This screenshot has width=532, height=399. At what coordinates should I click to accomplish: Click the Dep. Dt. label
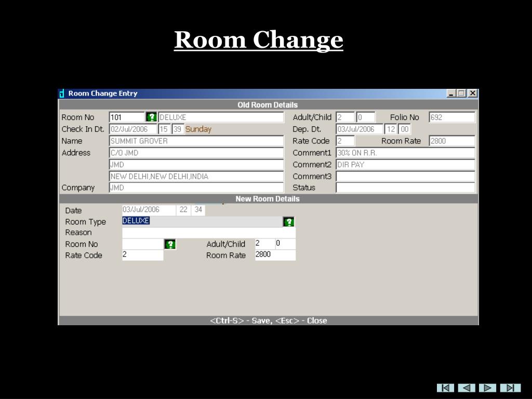pos(307,129)
